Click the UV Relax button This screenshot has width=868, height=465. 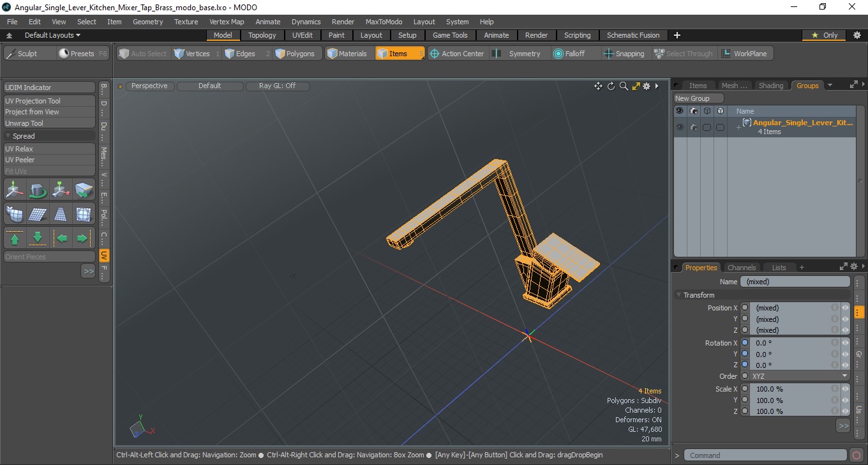pos(50,149)
